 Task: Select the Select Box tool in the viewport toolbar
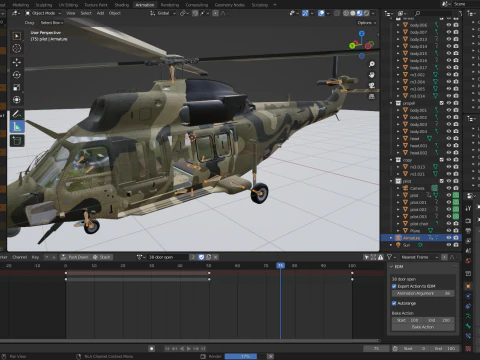tap(17, 36)
